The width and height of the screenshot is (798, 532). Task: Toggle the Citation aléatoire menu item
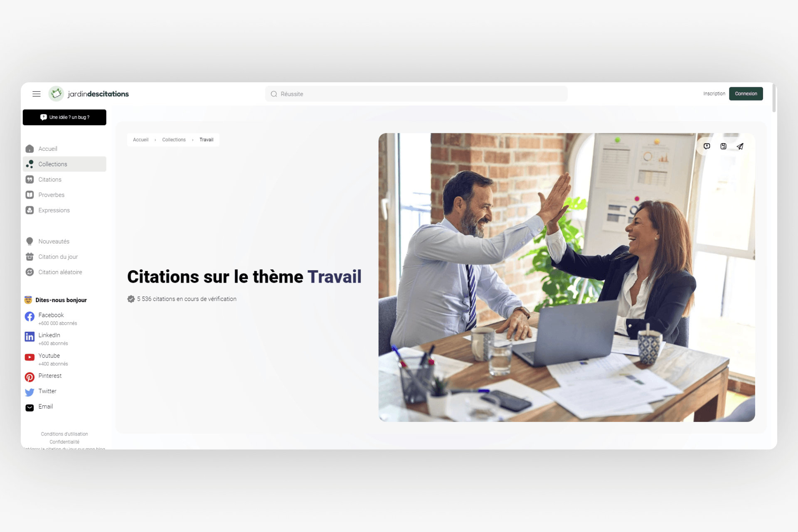59,271
